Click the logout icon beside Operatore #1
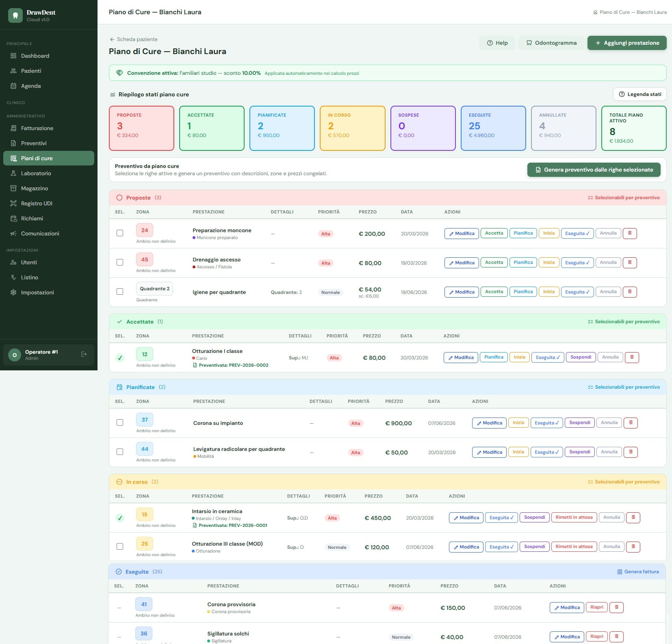The height and width of the screenshot is (644, 672). coord(84,355)
